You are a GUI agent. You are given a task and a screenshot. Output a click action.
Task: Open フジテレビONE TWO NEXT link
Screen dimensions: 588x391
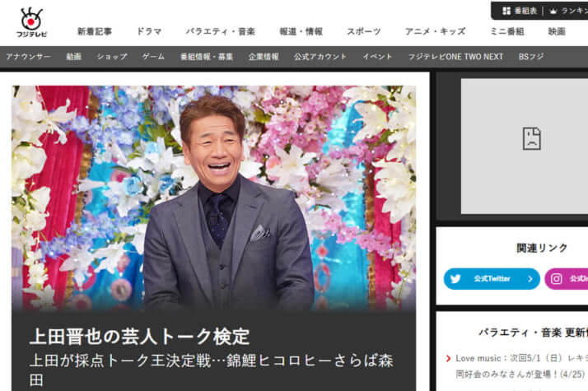[455, 57]
